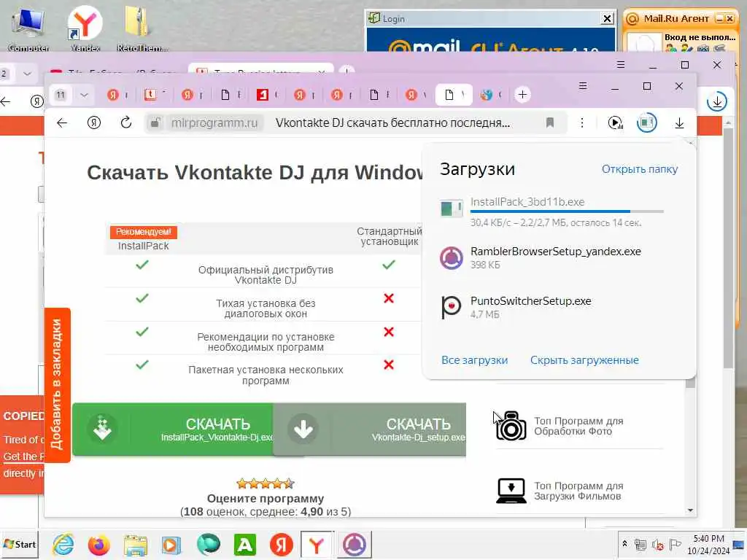Click the page vertical scrollbar down arrow
Image resolution: width=747 pixels, height=560 pixels.
[690, 510]
